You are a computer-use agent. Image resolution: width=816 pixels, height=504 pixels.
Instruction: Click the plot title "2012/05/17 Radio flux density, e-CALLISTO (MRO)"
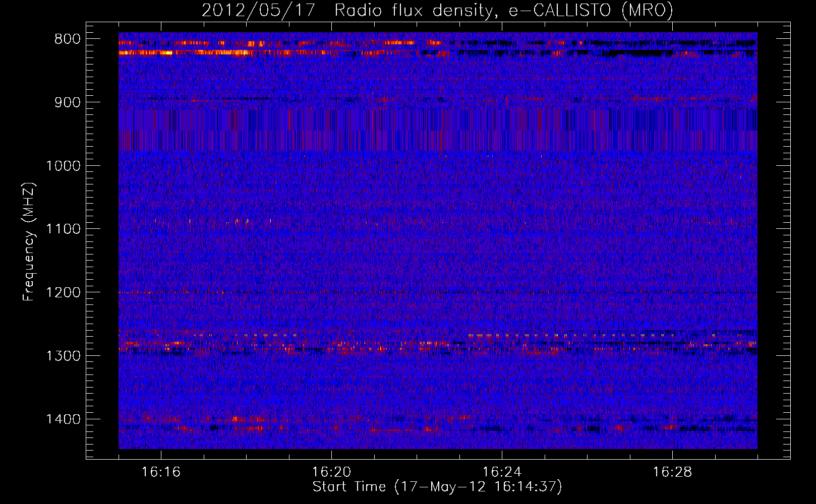(437, 10)
